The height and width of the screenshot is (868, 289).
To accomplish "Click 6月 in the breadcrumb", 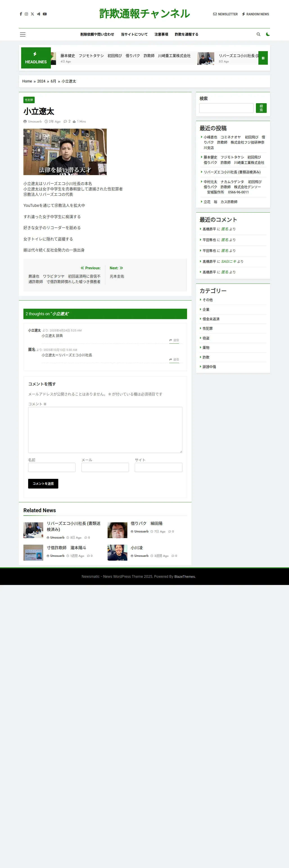I will [x=54, y=81].
